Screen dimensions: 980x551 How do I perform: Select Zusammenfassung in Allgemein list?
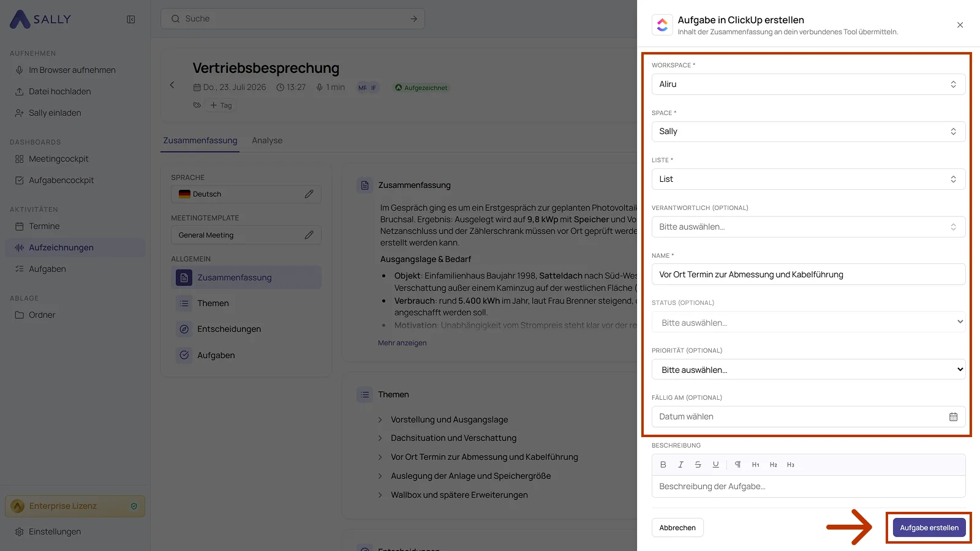click(246, 277)
